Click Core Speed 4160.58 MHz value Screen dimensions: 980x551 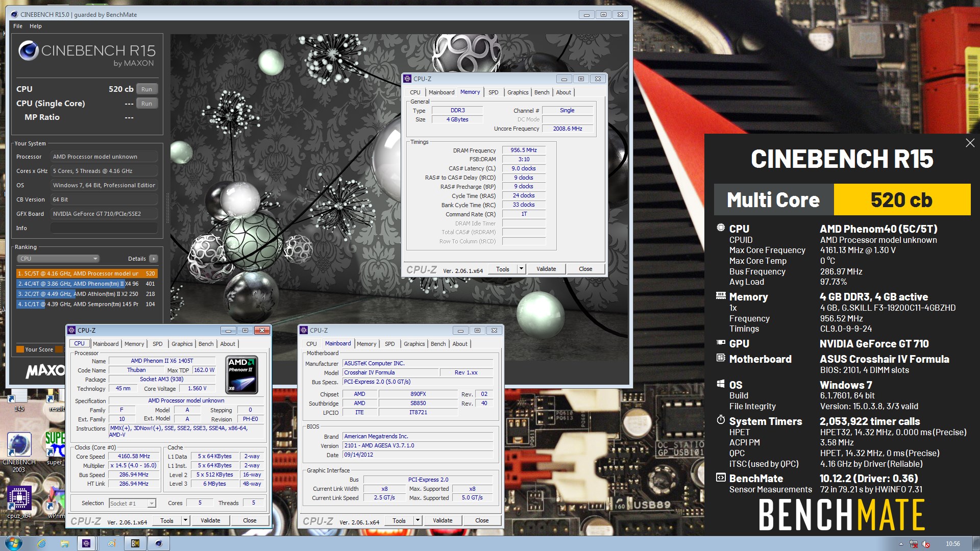134,456
